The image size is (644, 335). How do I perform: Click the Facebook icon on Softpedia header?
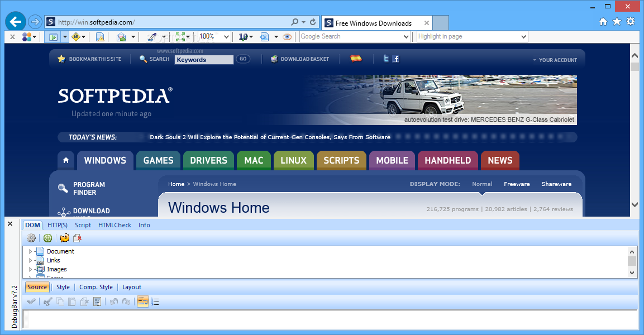click(x=395, y=59)
